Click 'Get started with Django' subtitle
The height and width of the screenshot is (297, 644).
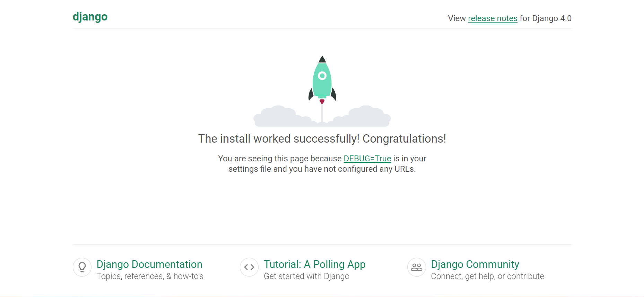click(x=306, y=276)
